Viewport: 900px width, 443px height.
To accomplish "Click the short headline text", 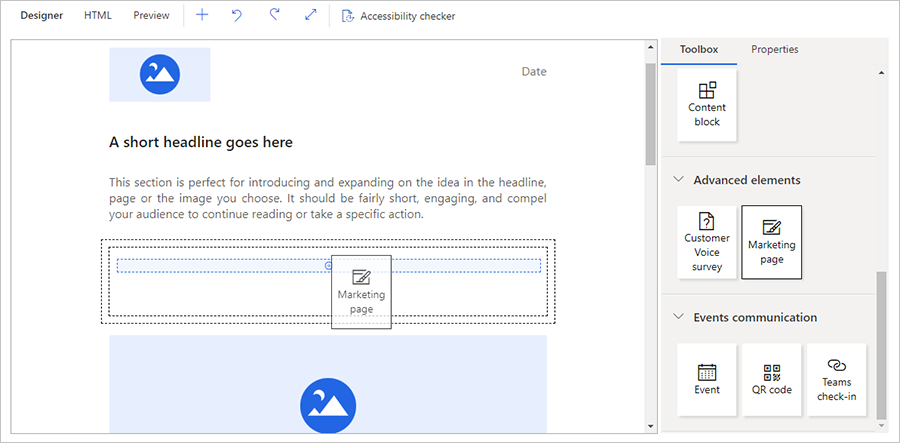I will 201,143.
